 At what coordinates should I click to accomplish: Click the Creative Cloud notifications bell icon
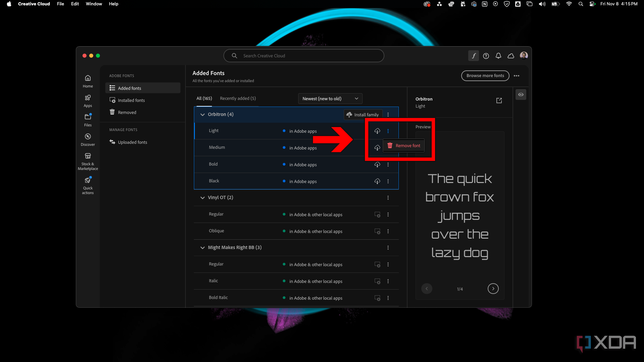pyautogui.click(x=498, y=55)
